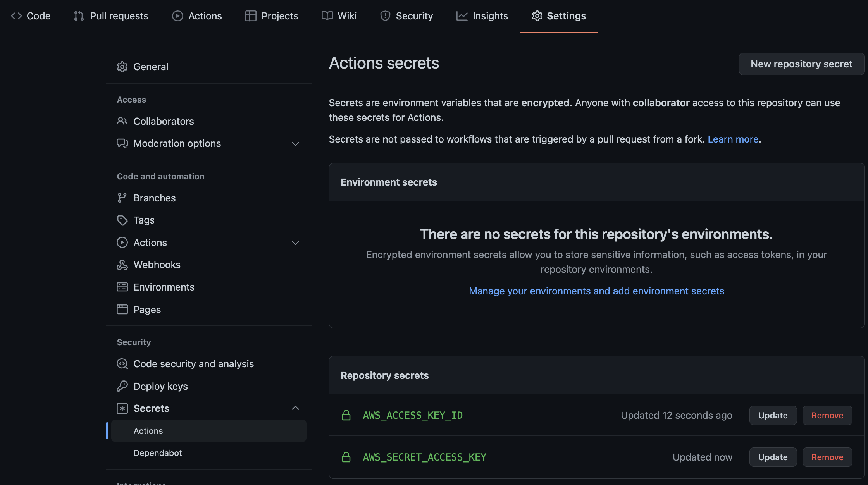The height and width of the screenshot is (485, 868).
Task: Open the Pull requests tab
Action: (111, 16)
